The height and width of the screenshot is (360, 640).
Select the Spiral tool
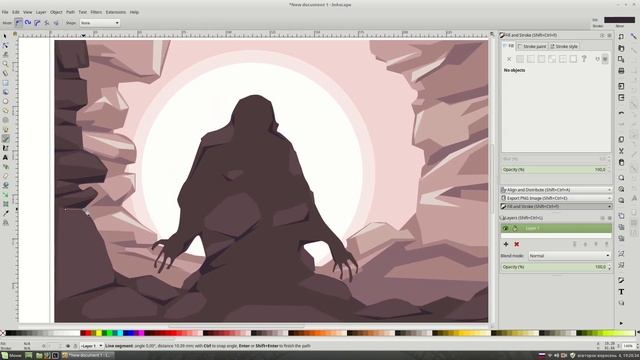[5, 120]
